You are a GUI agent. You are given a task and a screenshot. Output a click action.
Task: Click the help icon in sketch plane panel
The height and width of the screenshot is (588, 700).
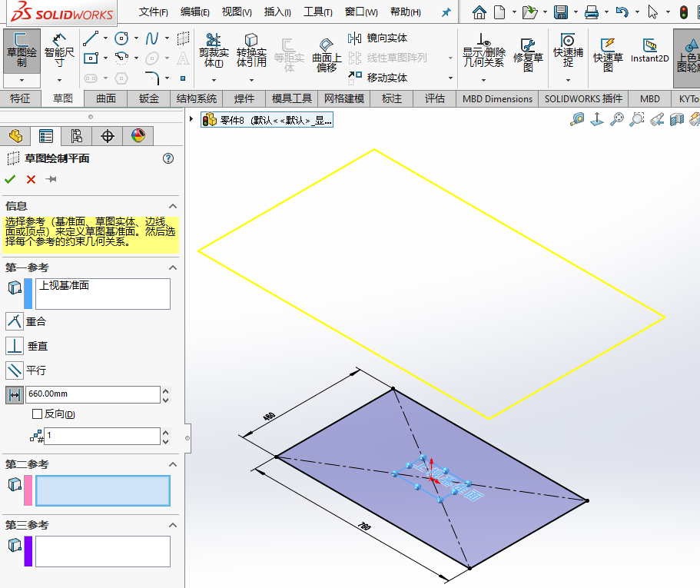click(x=168, y=158)
